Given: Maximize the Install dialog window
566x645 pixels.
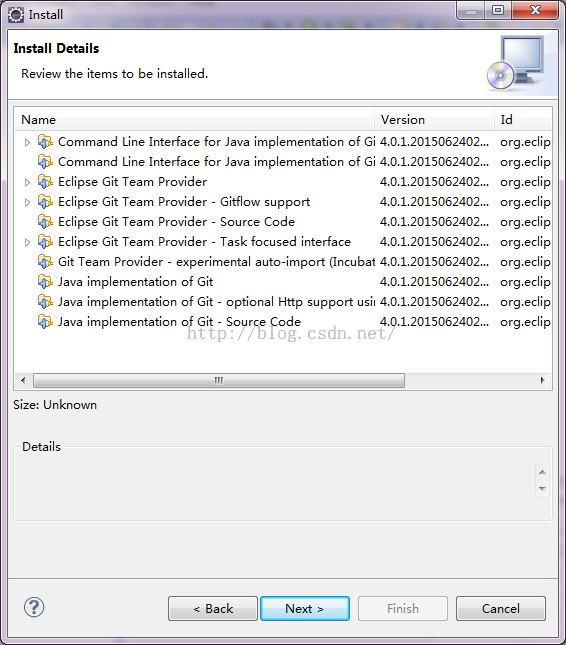Looking at the screenshot, I should tap(498, 10).
